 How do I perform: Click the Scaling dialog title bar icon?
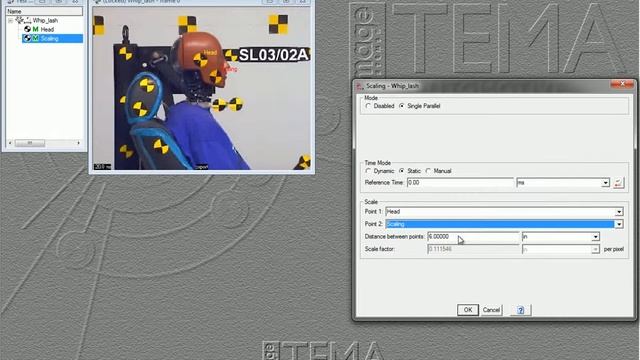coord(360,86)
